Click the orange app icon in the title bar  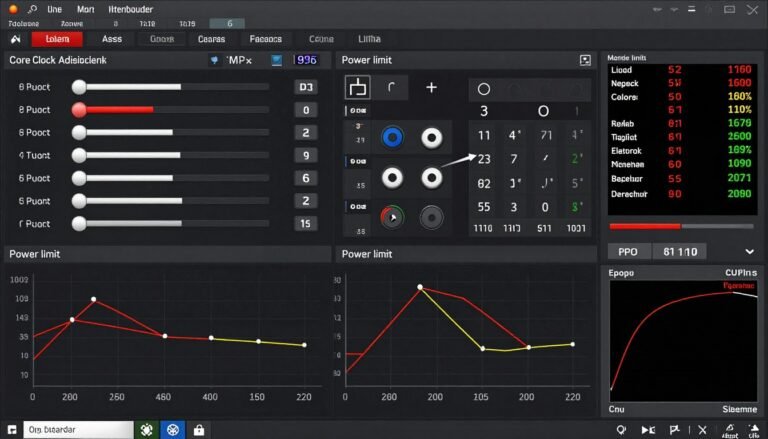(13, 9)
